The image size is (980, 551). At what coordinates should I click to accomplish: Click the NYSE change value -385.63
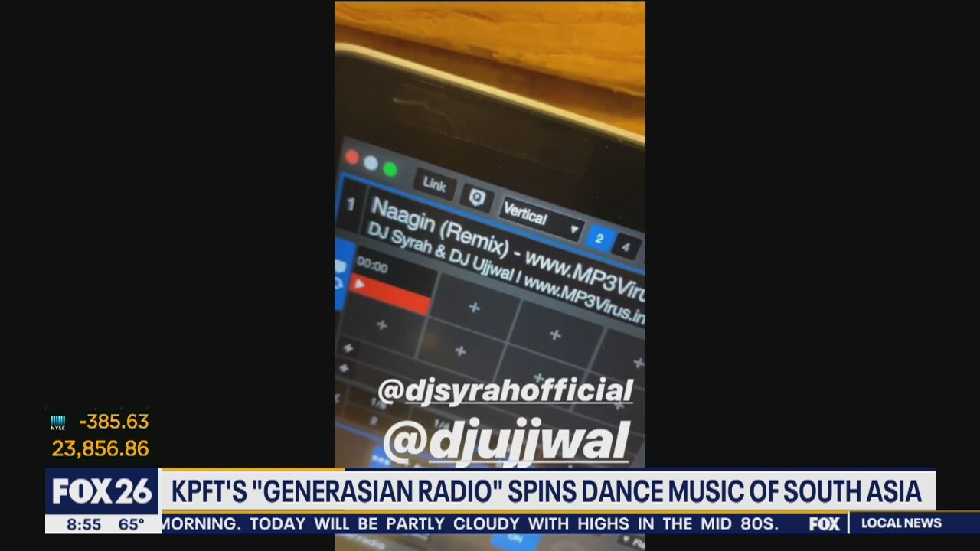click(114, 422)
